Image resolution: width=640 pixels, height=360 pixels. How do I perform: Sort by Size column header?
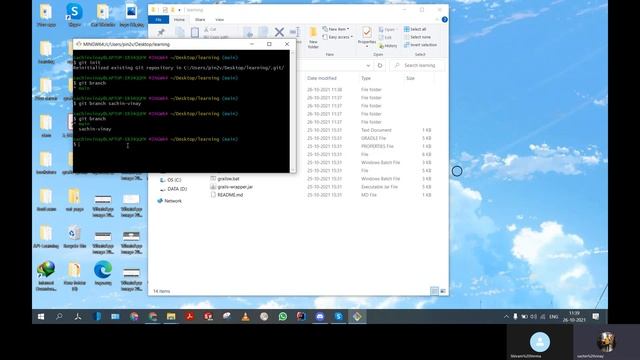[x=410, y=78]
